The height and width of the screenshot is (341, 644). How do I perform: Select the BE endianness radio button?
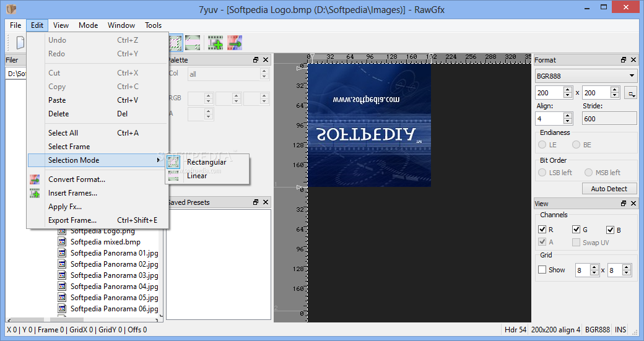[x=577, y=144]
